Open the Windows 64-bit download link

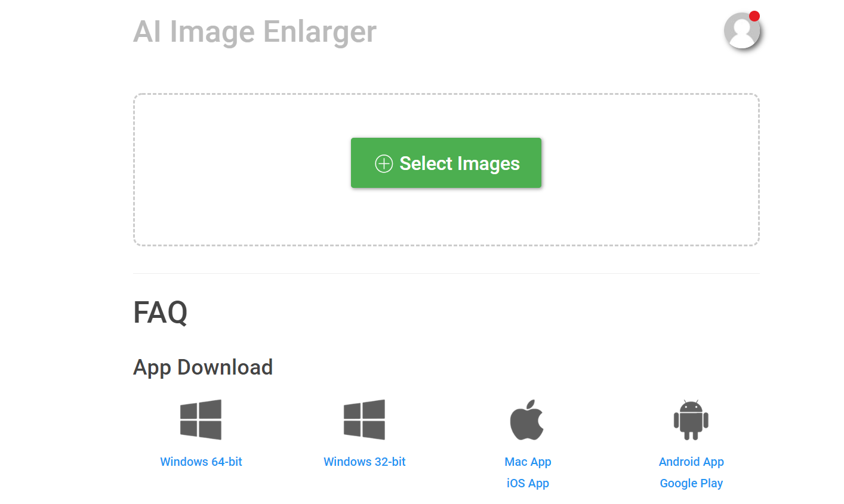tap(201, 462)
